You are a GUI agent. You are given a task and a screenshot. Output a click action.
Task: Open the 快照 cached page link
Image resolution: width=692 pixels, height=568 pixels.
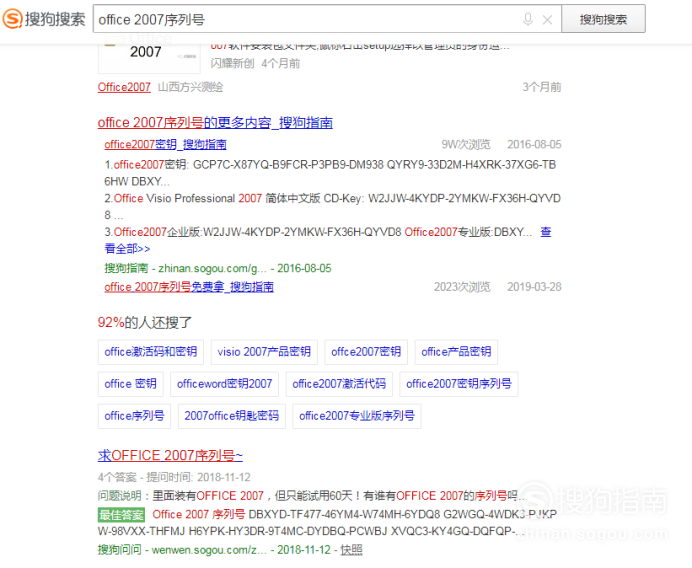(351, 549)
